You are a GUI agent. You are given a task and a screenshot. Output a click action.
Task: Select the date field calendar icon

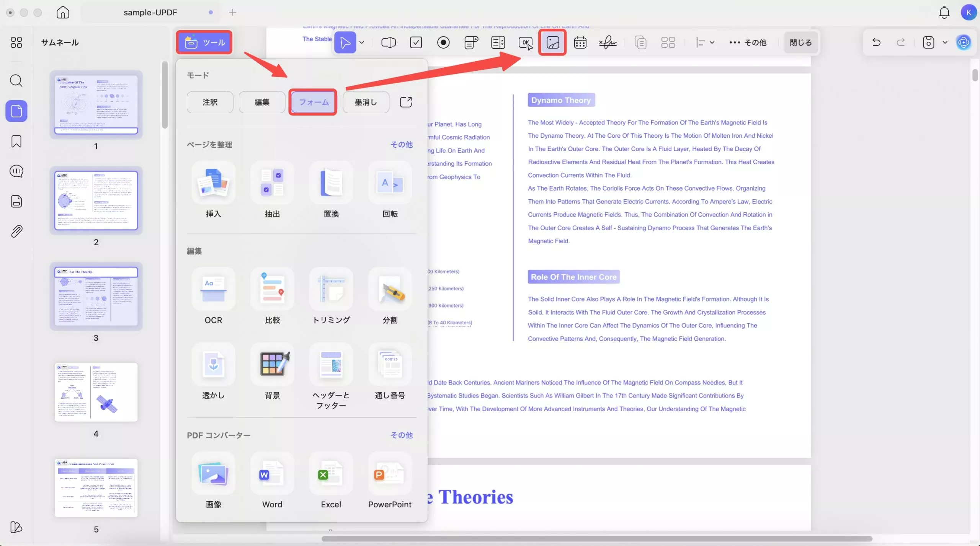point(580,42)
